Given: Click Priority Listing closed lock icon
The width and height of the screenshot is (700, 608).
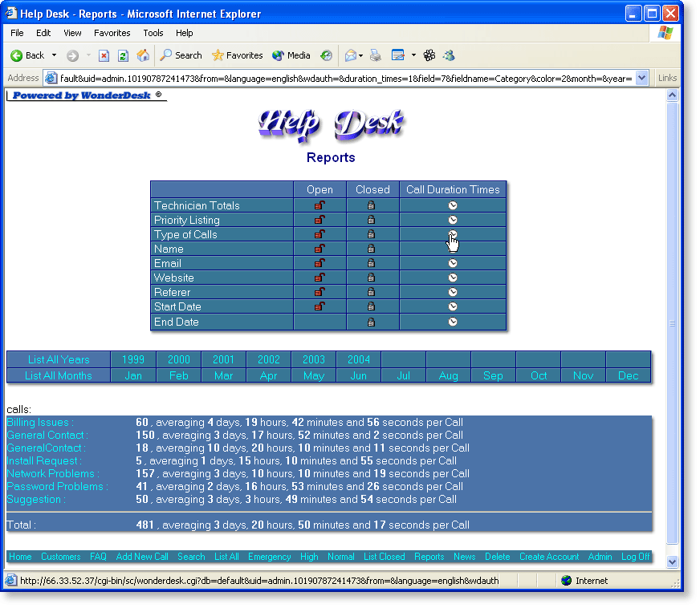Looking at the screenshot, I should coord(371,220).
